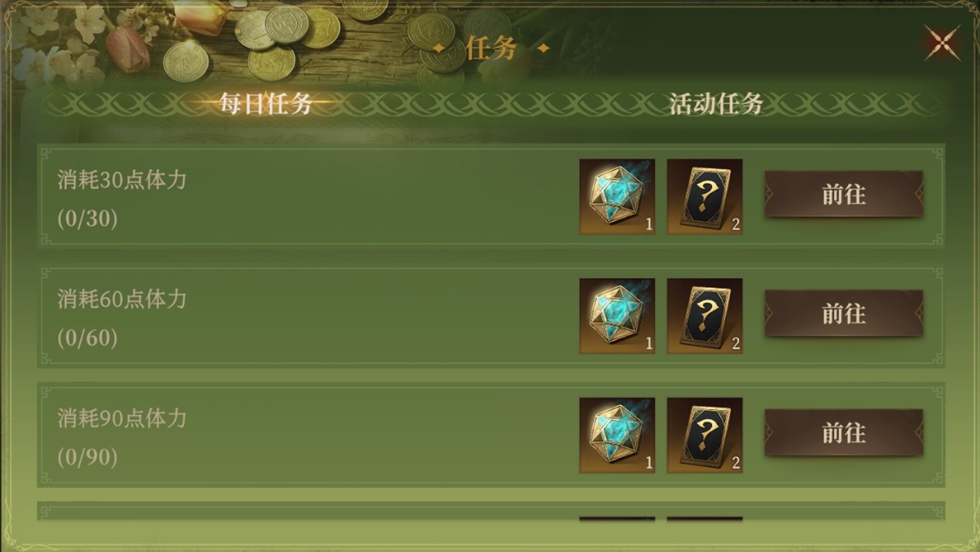Click the (0/30) progress counter
This screenshot has width=980, height=552.
pyautogui.click(x=87, y=219)
